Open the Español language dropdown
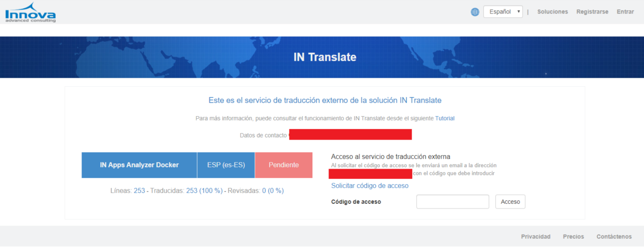 click(503, 12)
